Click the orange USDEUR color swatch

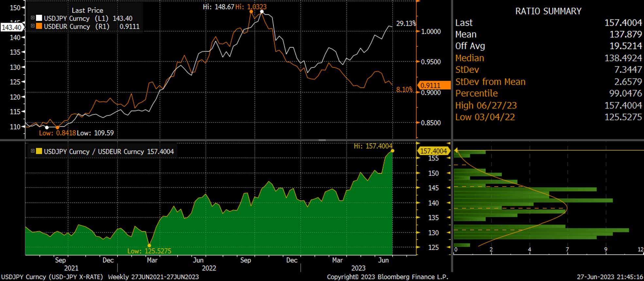coord(39,26)
